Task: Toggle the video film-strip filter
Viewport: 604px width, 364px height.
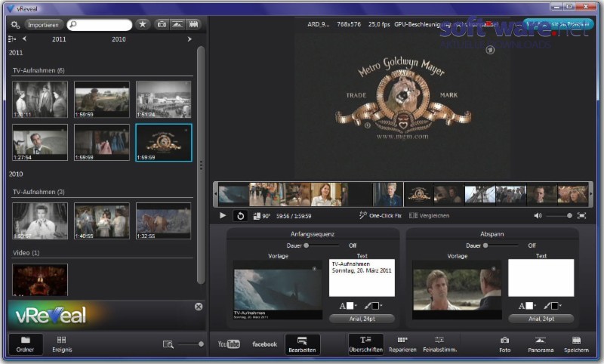Action: pos(193,25)
